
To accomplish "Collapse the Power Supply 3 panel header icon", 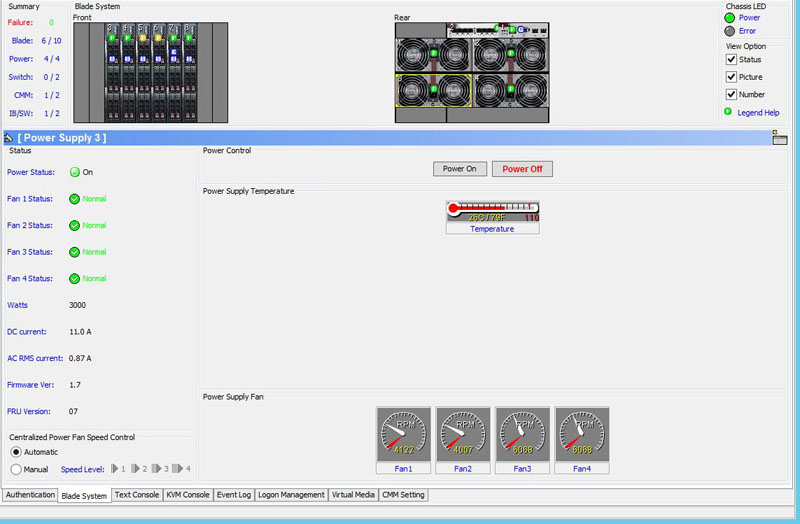I will click(9, 138).
